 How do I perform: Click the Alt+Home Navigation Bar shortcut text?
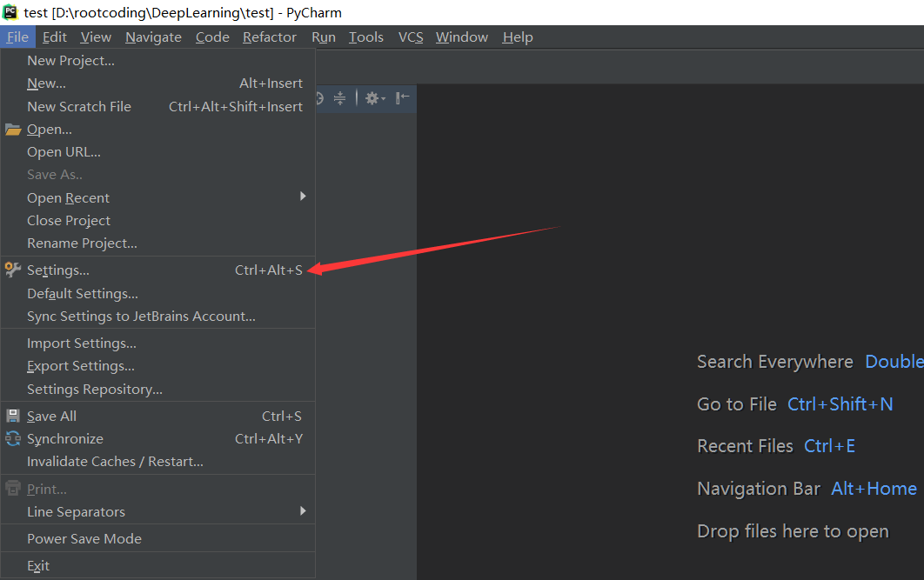click(874, 489)
